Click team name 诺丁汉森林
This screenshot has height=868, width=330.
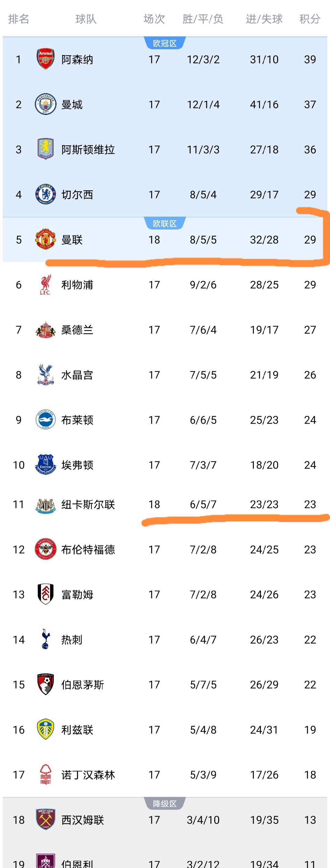pos(88,775)
